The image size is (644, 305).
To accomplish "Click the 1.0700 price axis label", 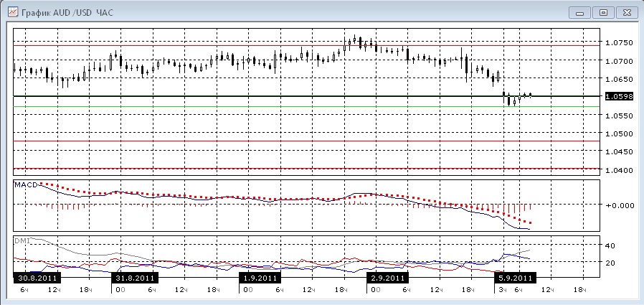I will pos(620,61).
